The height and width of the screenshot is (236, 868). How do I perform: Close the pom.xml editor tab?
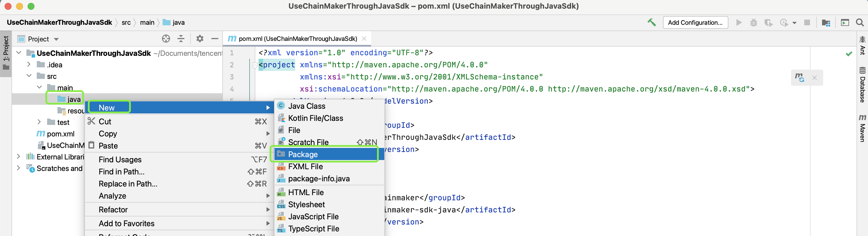pos(364,39)
